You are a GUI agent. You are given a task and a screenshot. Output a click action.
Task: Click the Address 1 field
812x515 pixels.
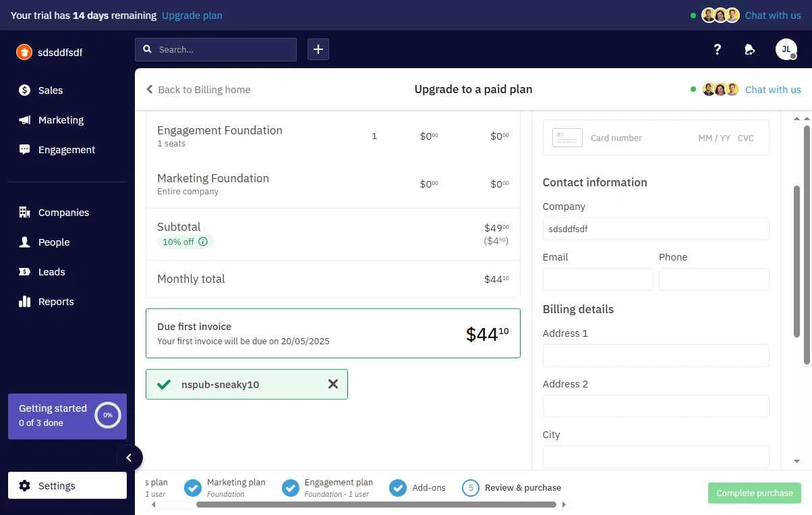coord(656,356)
